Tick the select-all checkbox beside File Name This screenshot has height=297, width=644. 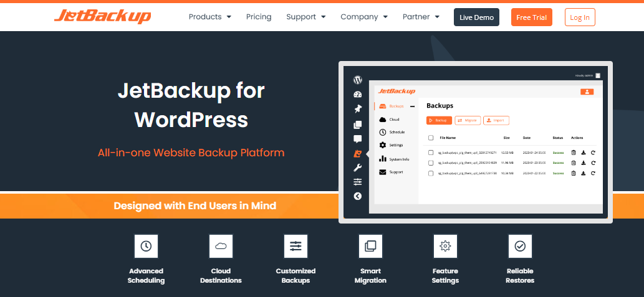click(x=431, y=138)
